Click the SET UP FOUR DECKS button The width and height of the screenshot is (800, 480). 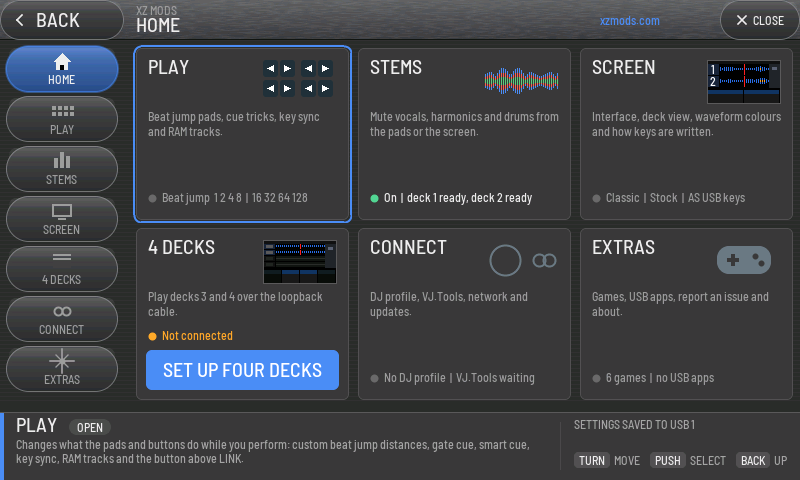click(x=242, y=370)
